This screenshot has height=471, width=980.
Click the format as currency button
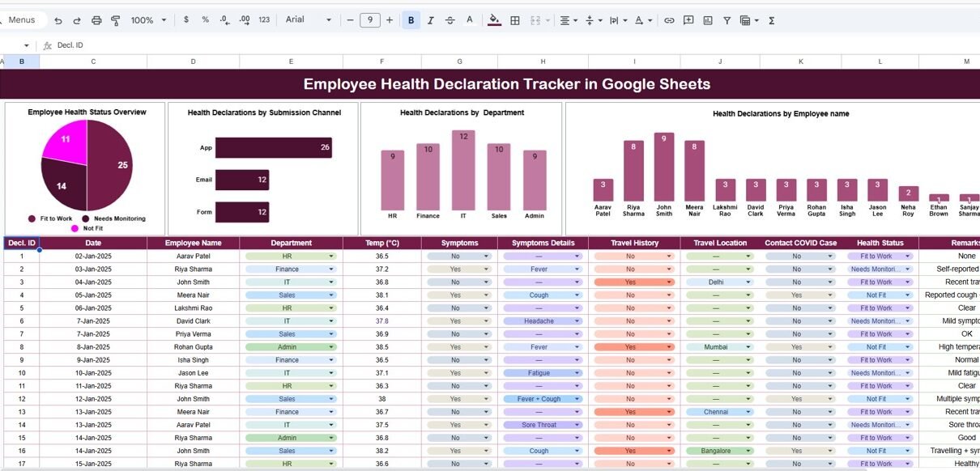pyautogui.click(x=186, y=20)
